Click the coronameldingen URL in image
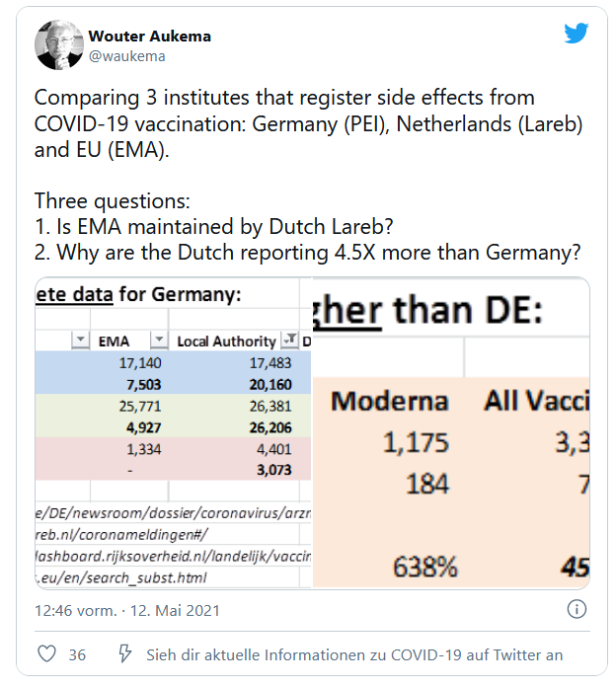The height and width of the screenshot is (686, 616). pyautogui.click(x=122, y=535)
